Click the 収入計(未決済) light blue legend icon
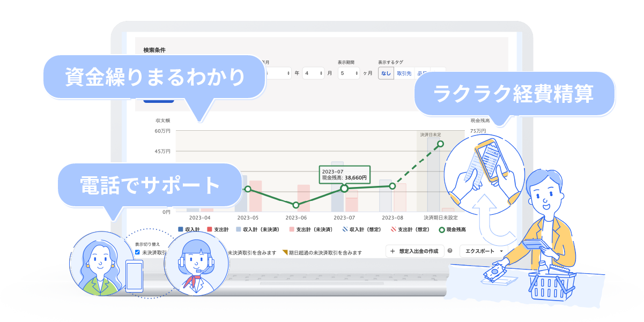Image resolution: width=644 pixels, height=322 pixels. pyautogui.click(x=239, y=229)
